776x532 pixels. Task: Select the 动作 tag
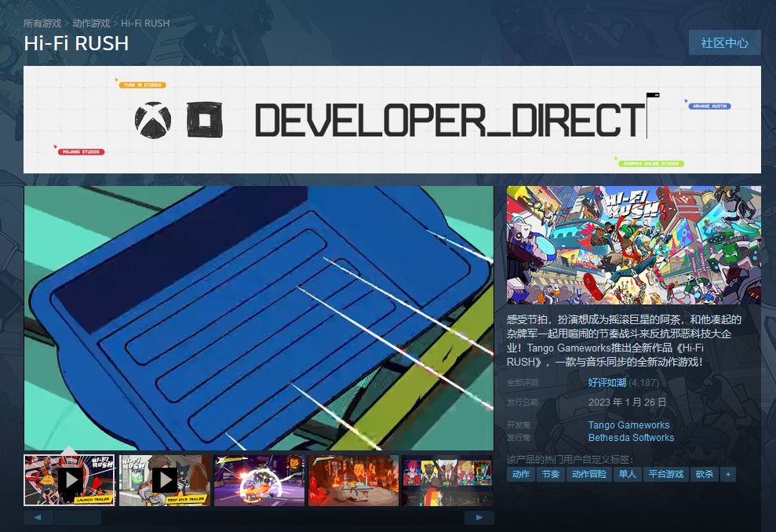[x=521, y=474]
